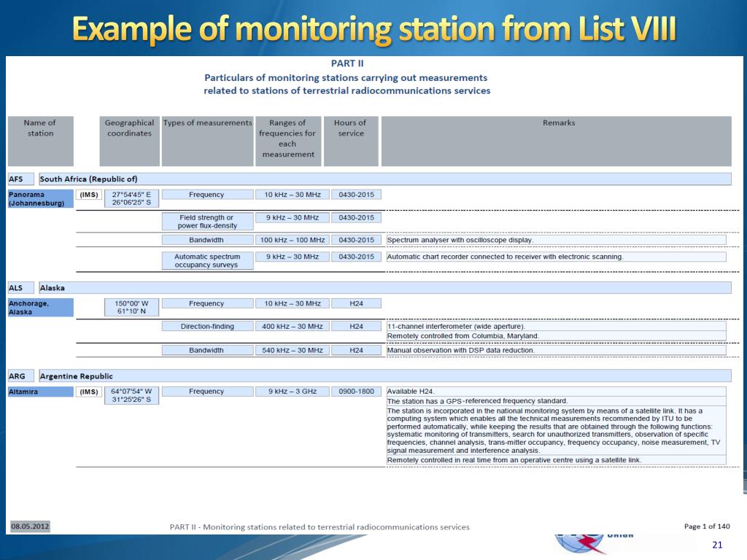Click 'Ranges of frequencies for each measurement' header
The image size is (747, 560).
[288, 141]
